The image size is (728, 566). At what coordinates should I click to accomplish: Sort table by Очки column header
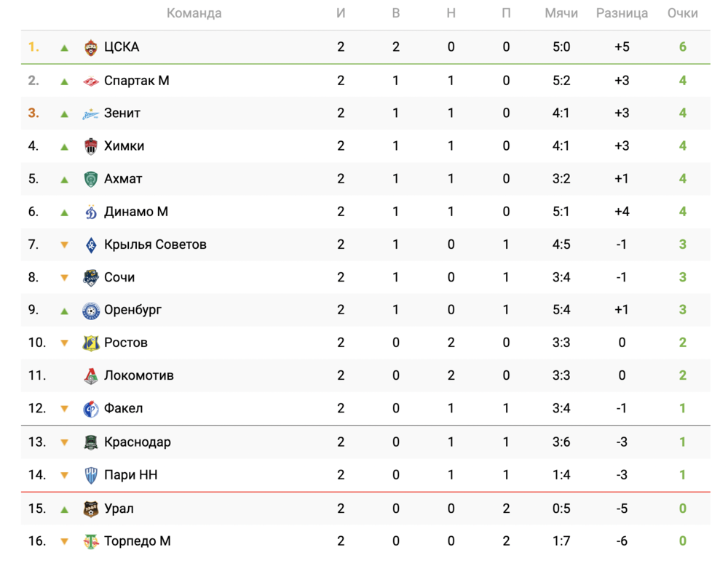coord(682,13)
